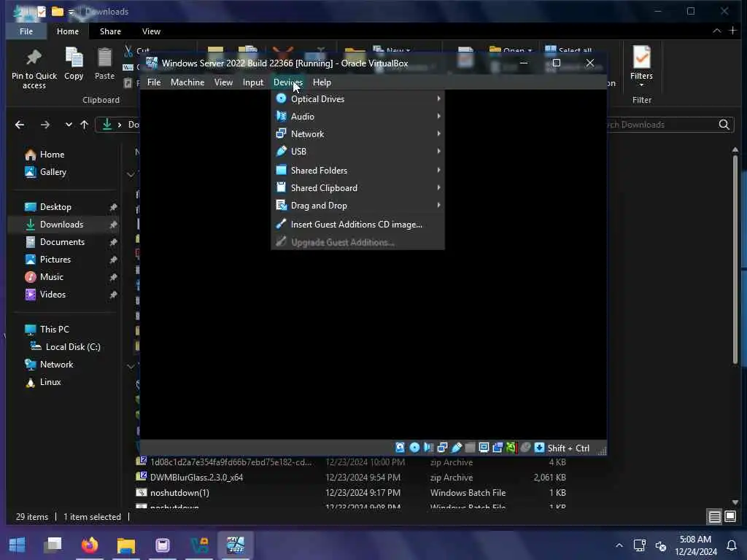Launch Firefox from the taskbar
The width and height of the screenshot is (747, 560).
90,545
